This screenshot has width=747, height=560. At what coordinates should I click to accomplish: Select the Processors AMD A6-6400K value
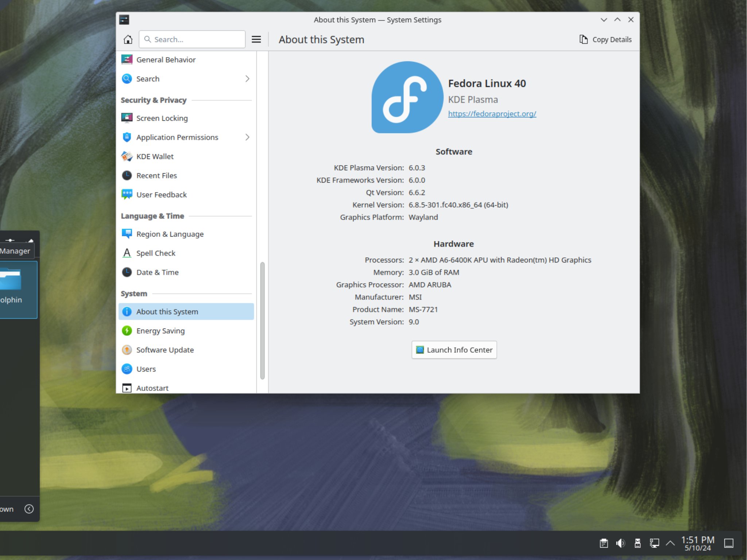point(500,260)
